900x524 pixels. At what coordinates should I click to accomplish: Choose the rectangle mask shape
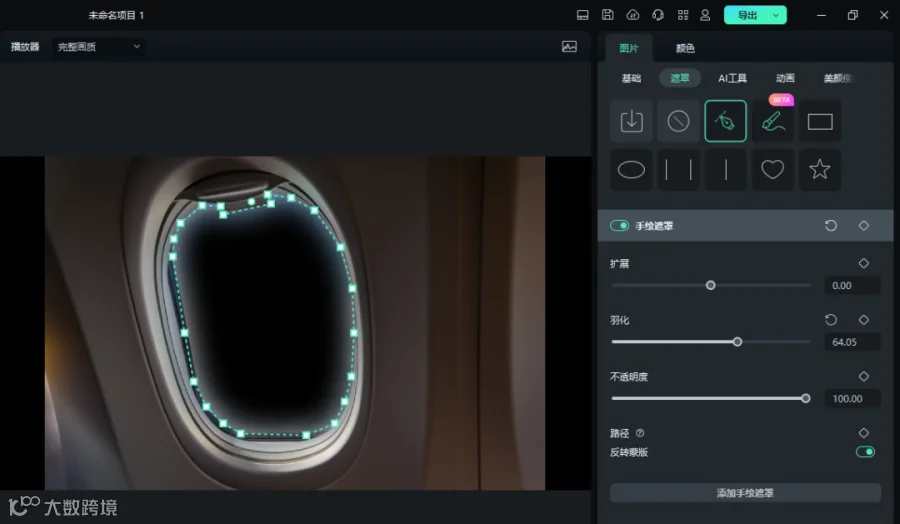(x=820, y=121)
